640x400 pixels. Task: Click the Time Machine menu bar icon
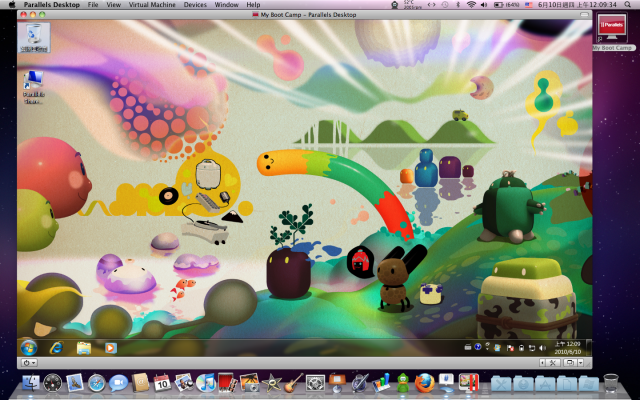(x=445, y=5)
